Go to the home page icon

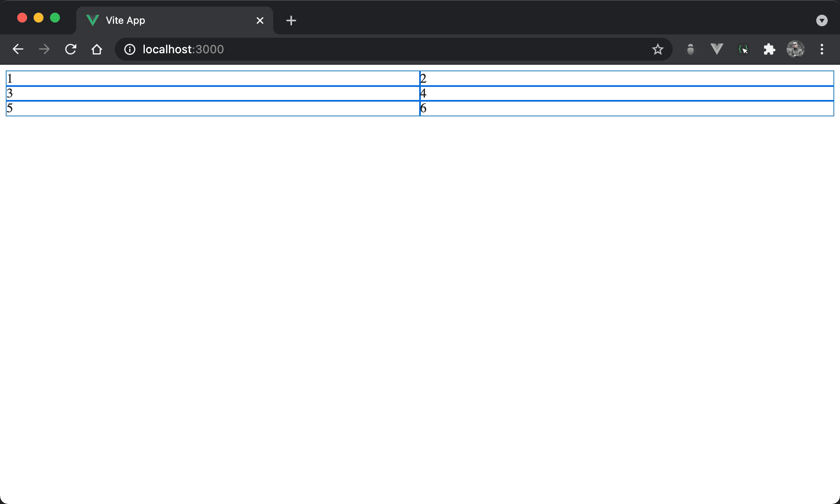point(97,49)
